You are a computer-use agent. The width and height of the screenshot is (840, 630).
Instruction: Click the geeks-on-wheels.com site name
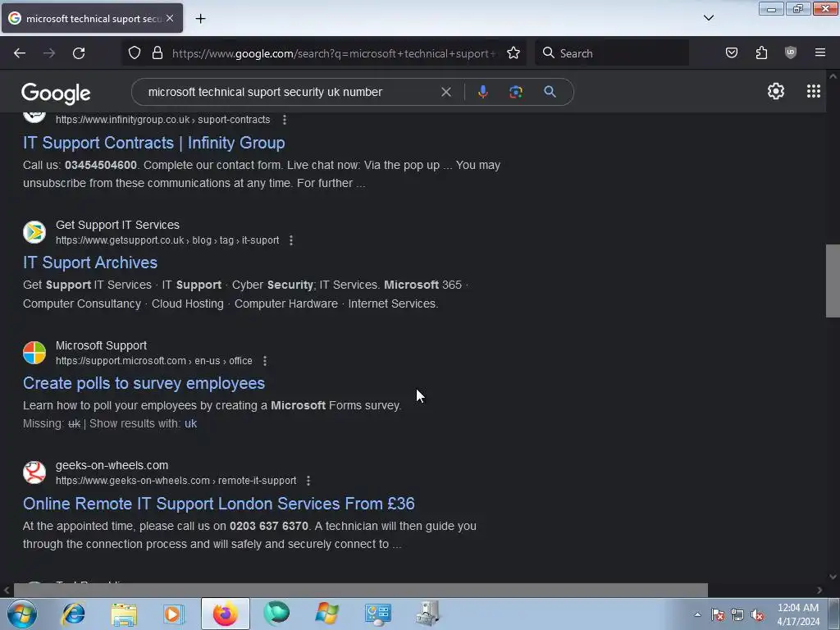pos(112,466)
